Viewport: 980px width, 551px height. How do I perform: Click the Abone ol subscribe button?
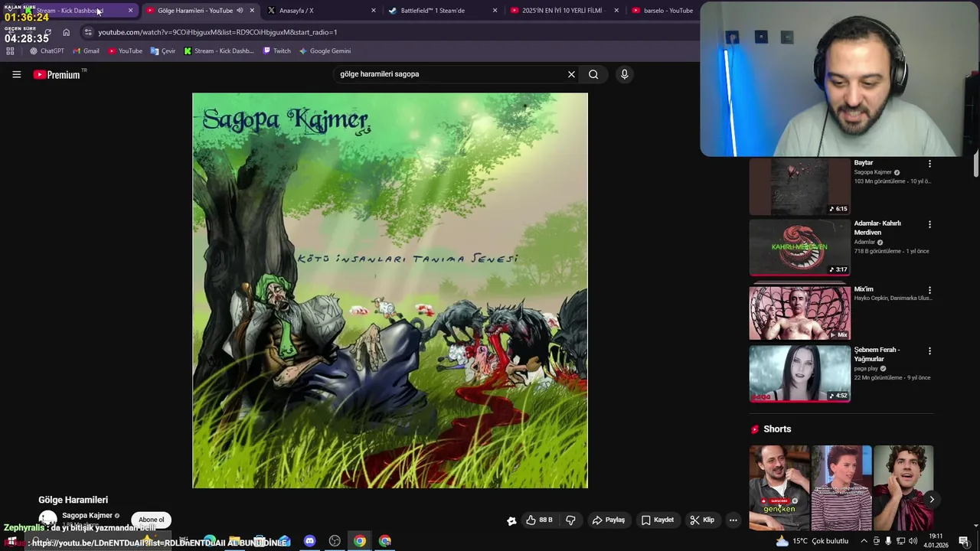(151, 520)
